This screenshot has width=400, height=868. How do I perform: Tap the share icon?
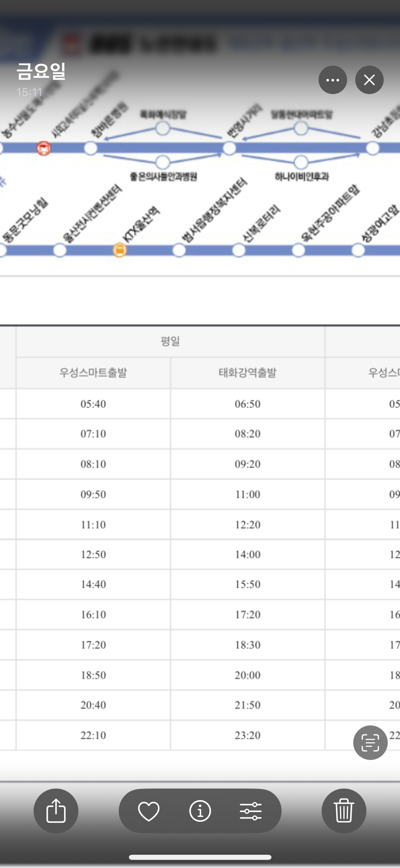point(56,811)
